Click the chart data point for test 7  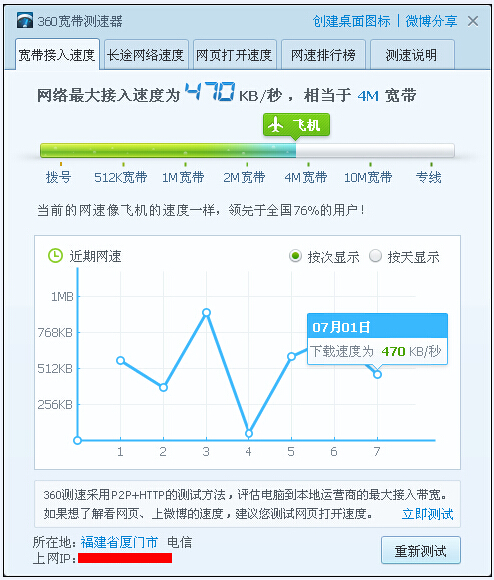(377, 374)
